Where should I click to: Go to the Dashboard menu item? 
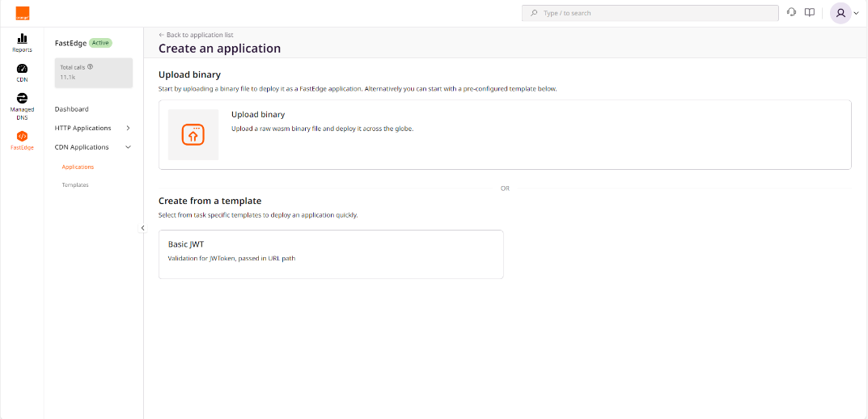(x=72, y=109)
